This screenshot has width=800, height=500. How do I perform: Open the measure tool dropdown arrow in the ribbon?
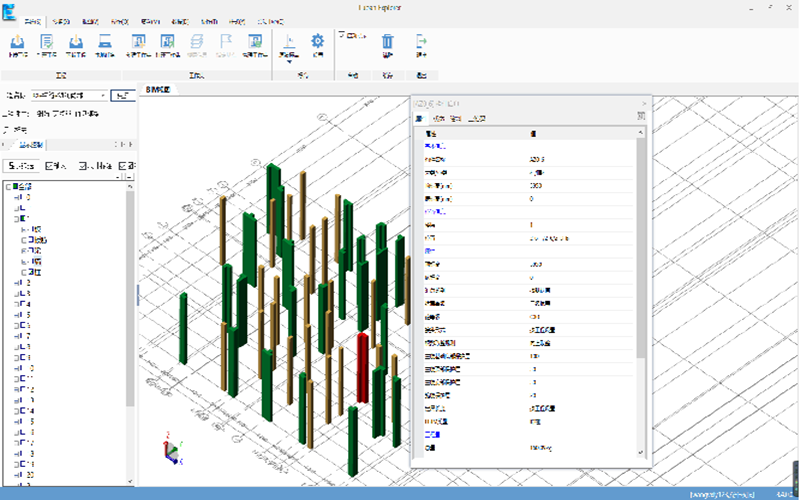click(289, 62)
